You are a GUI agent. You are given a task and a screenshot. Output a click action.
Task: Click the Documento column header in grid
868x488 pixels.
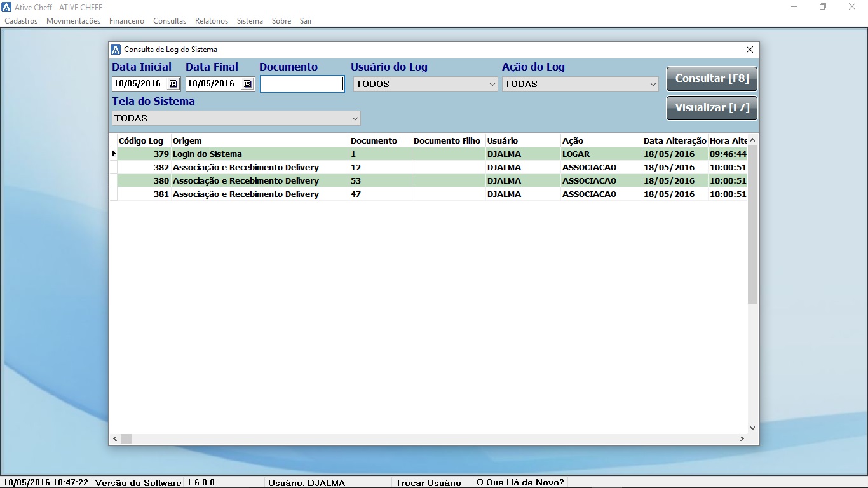click(x=381, y=141)
